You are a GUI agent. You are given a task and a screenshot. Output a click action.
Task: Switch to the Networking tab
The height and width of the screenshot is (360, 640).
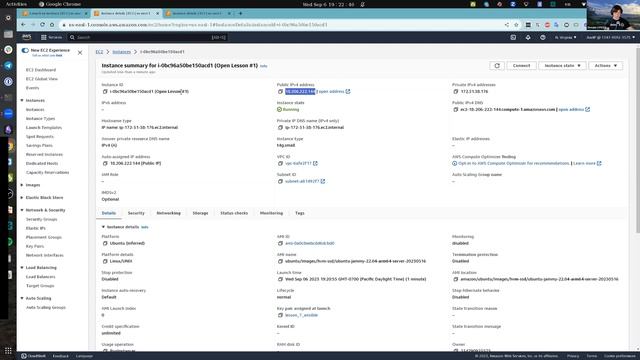[169, 213]
